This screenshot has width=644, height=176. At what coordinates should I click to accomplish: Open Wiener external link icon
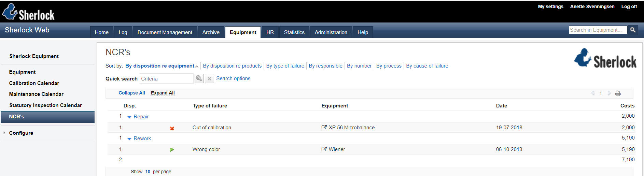[324, 149]
